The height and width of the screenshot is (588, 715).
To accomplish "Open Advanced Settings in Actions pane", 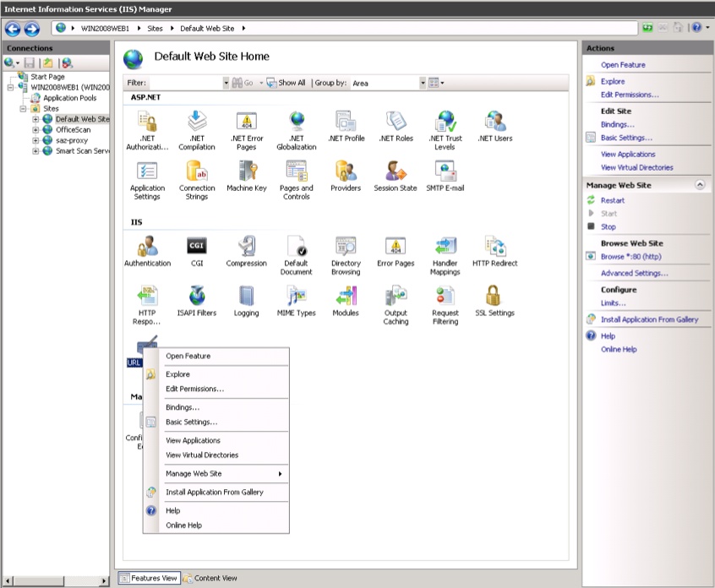I will coord(635,274).
